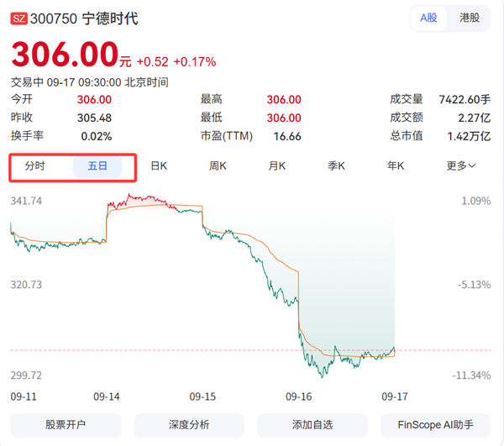
Task: Select the 分时 chart tab
Action: pos(35,166)
